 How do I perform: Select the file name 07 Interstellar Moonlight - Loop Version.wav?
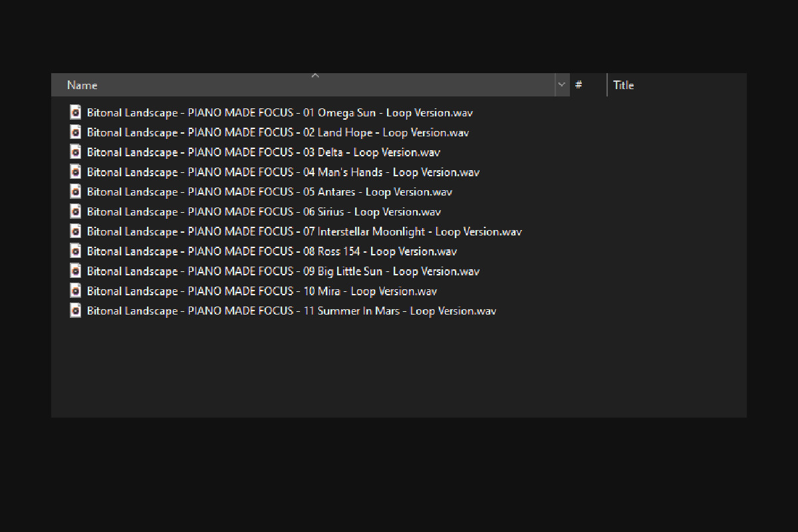[x=305, y=231]
